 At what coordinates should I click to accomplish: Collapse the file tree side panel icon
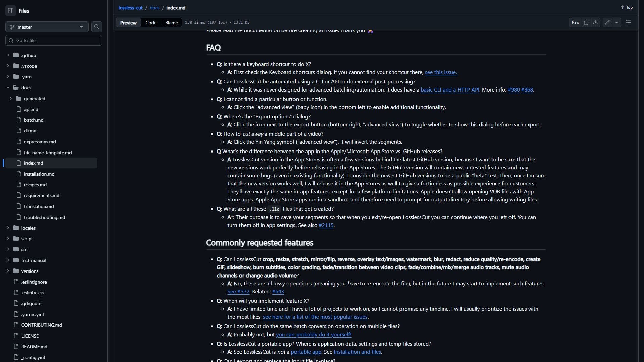11,11
